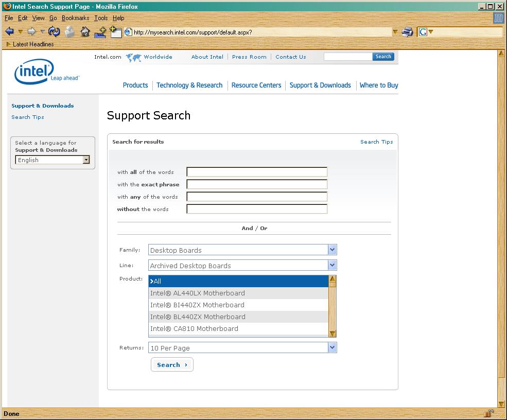Select Intel CA810 Motherboard
Image resolution: width=507 pixels, height=420 pixels.
pos(239,328)
